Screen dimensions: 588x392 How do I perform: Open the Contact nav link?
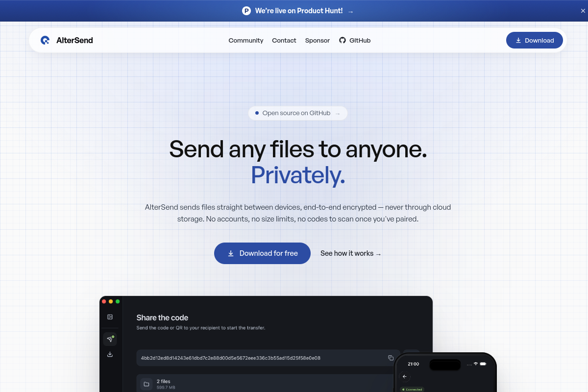(284, 41)
